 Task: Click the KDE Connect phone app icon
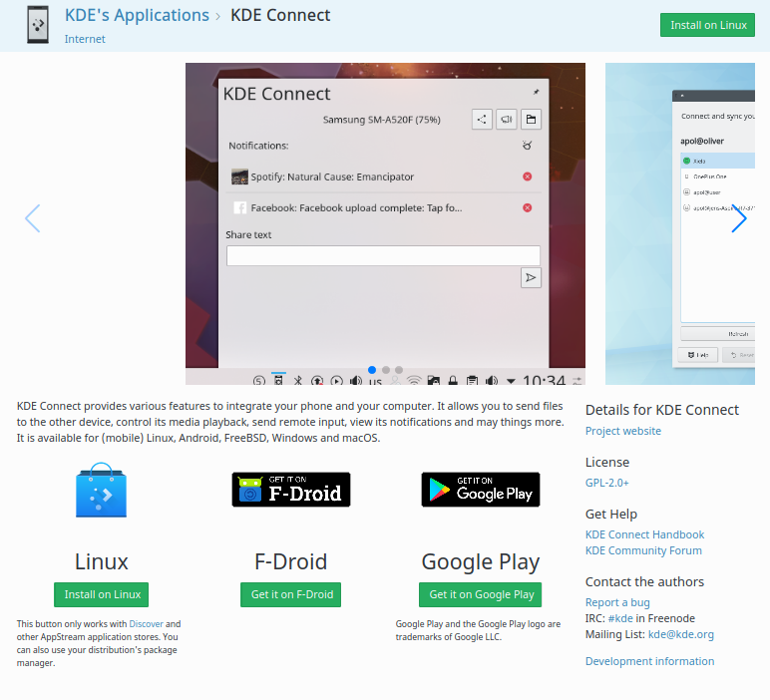pos(38,25)
